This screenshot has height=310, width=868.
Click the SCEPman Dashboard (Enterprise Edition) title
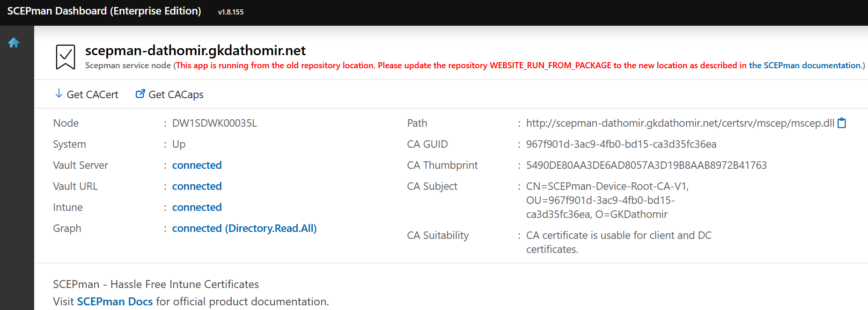pyautogui.click(x=104, y=11)
